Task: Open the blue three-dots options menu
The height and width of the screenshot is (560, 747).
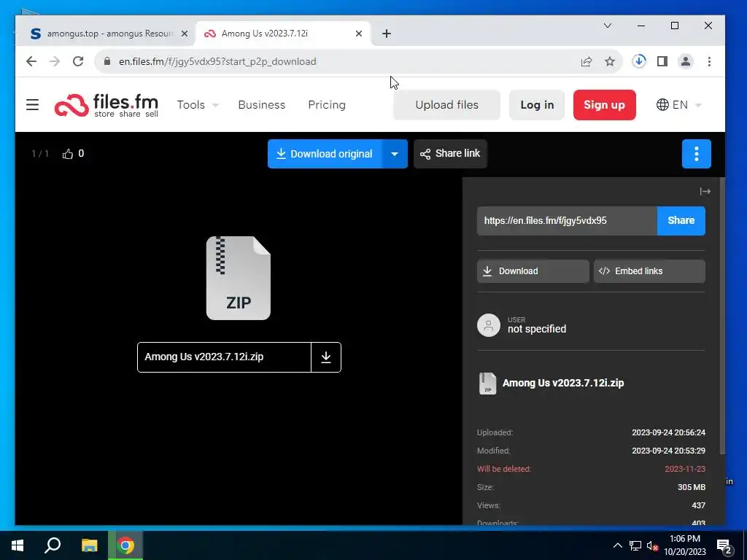Action: coord(696,154)
